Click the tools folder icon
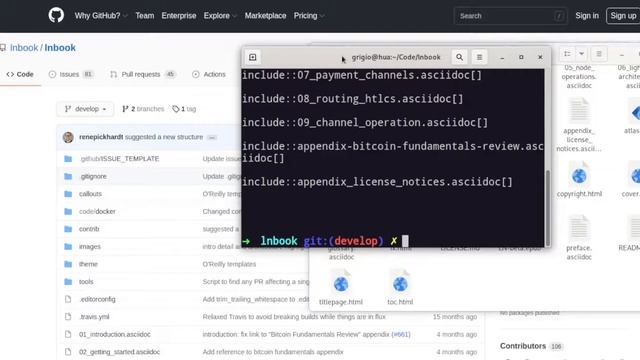The width and height of the screenshot is (640, 360). click(x=68, y=282)
